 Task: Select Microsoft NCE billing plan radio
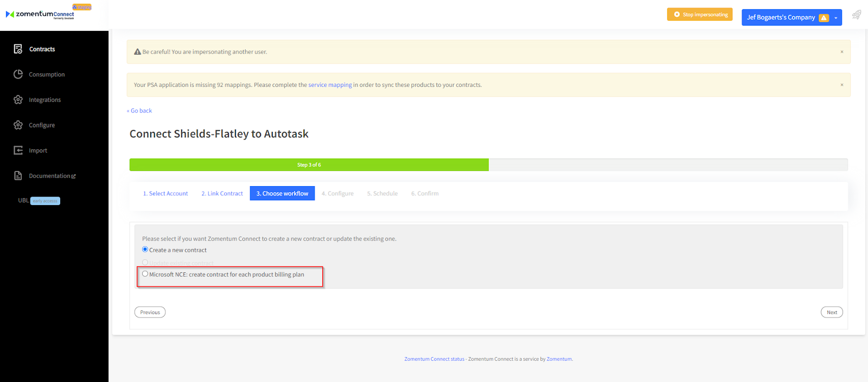click(145, 274)
